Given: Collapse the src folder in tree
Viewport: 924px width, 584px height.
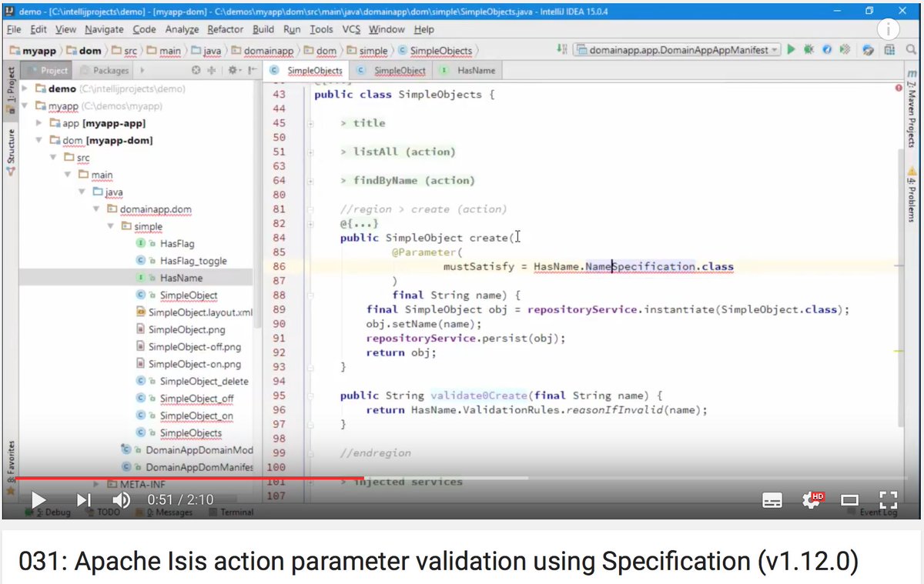Looking at the screenshot, I should [x=53, y=157].
